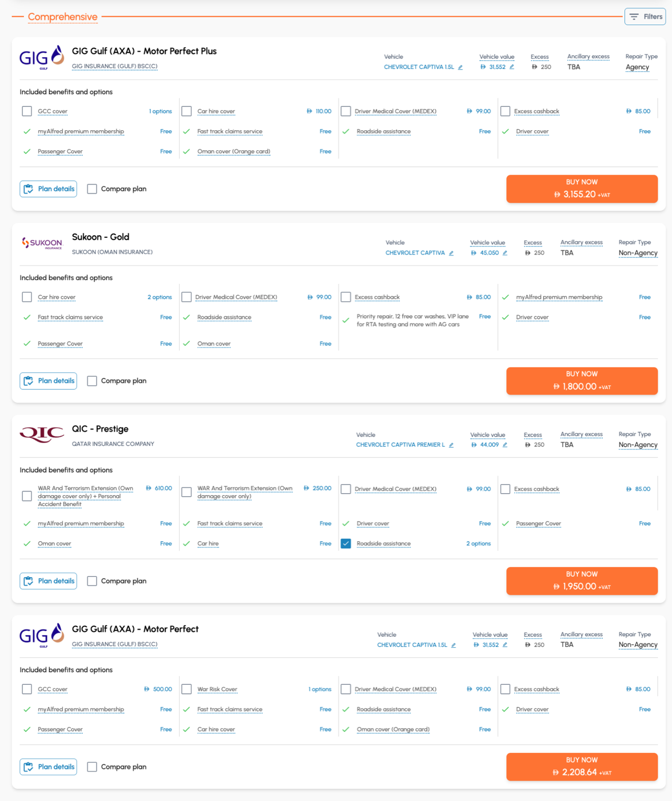Tick Excess cashback in GIG Motor Perfect
The height and width of the screenshot is (801, 672).
click(505, 689)
